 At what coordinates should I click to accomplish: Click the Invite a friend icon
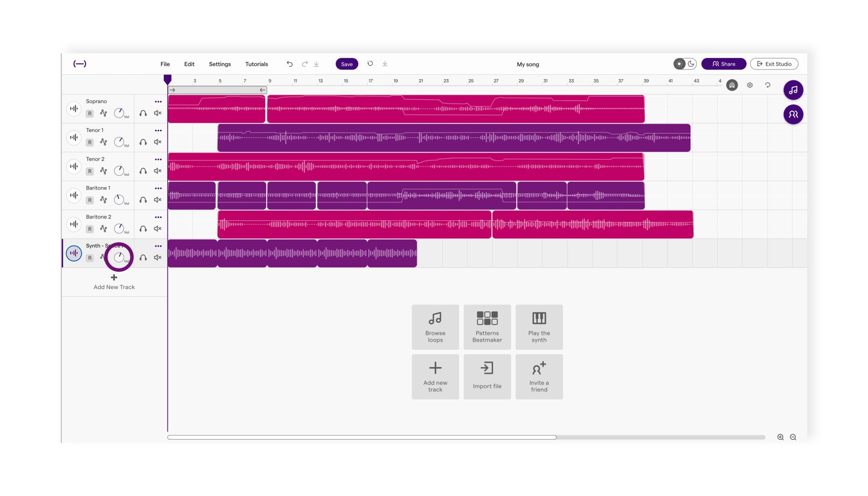pyautogui.click(x=538, y=368)
